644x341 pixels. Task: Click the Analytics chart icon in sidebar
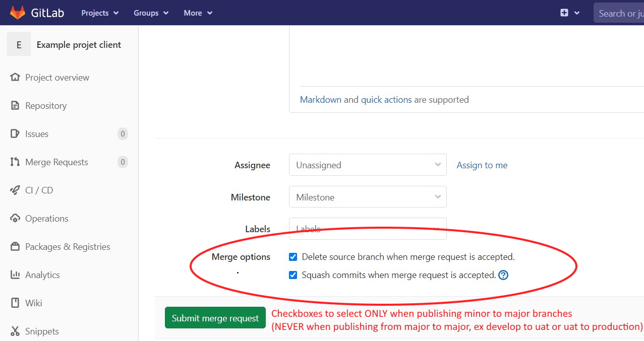click(x=15, y=275)
